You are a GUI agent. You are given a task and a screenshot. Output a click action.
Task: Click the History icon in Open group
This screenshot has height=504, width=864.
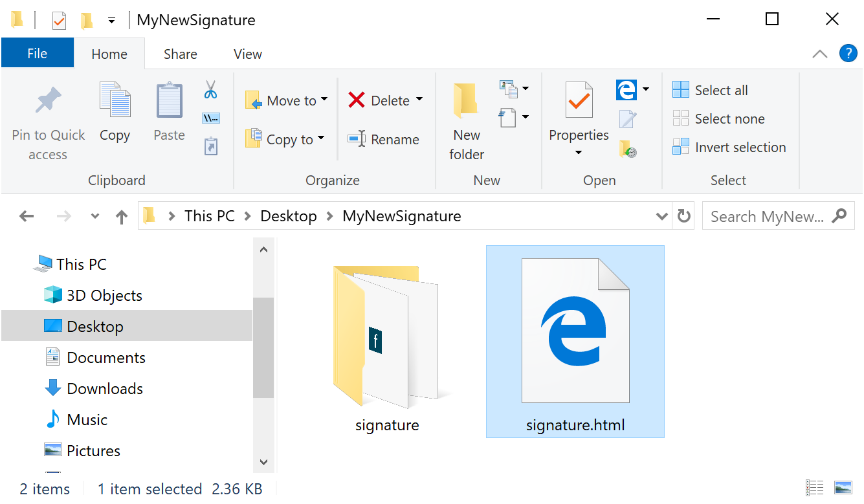[x=627, y=149]
